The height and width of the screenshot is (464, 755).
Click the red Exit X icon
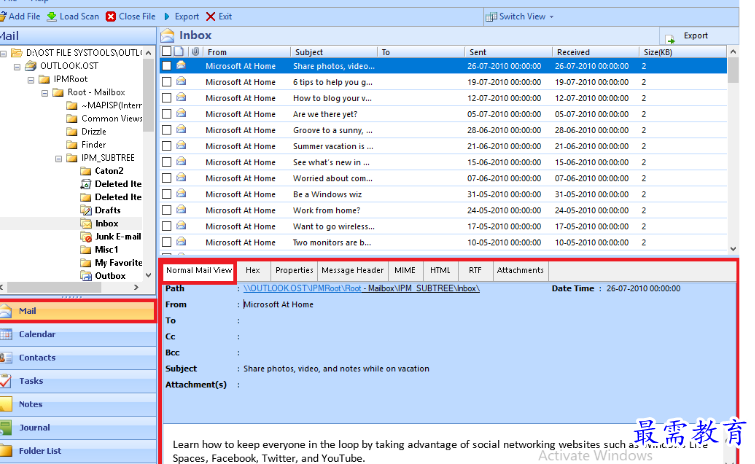pos(210,17)
